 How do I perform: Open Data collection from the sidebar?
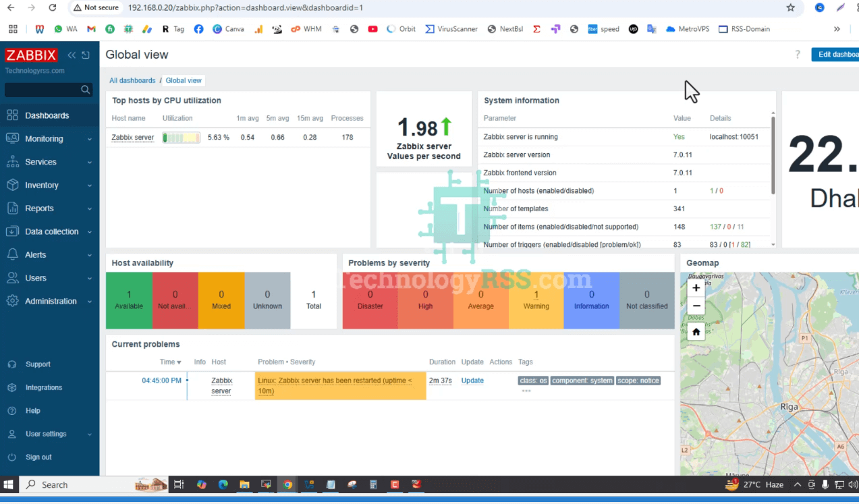point(13,231)
